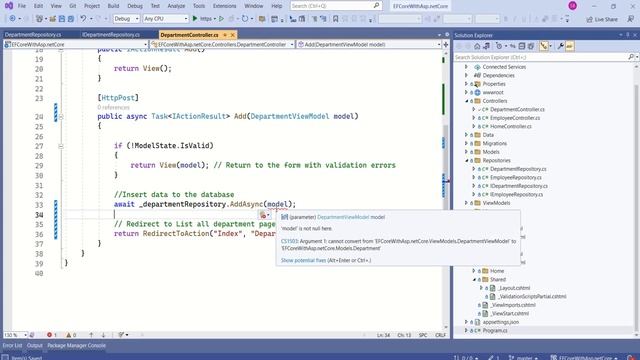Click the top Search (Ctrl+Q) box

click(x=336, y=6)
